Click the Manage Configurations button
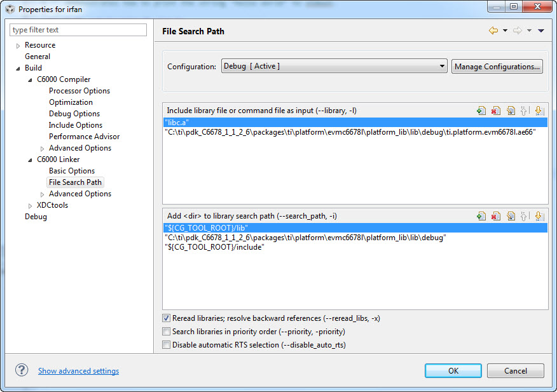The height and width of the screenshot is (392, 557). [497, 65]
